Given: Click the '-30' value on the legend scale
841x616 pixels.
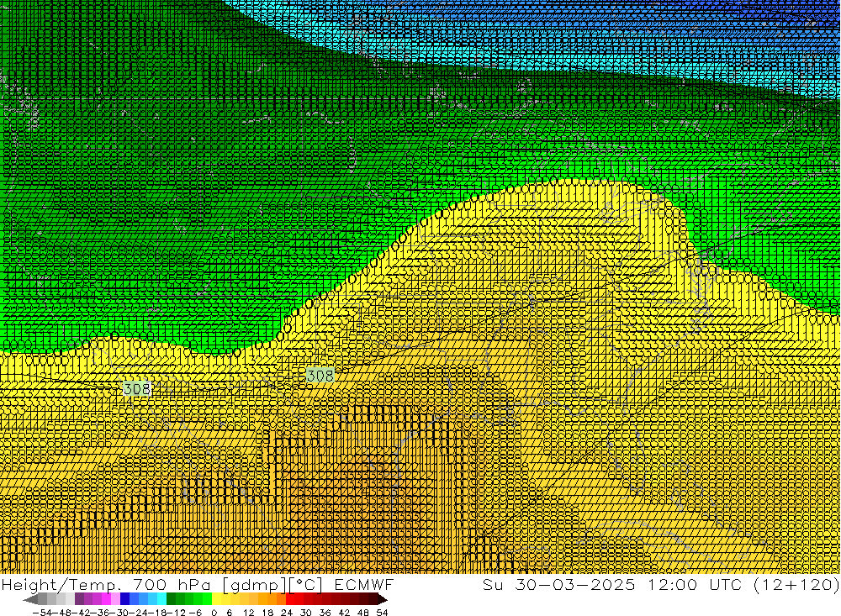Looking at the screenshot, I should click(x=120, y=613).
